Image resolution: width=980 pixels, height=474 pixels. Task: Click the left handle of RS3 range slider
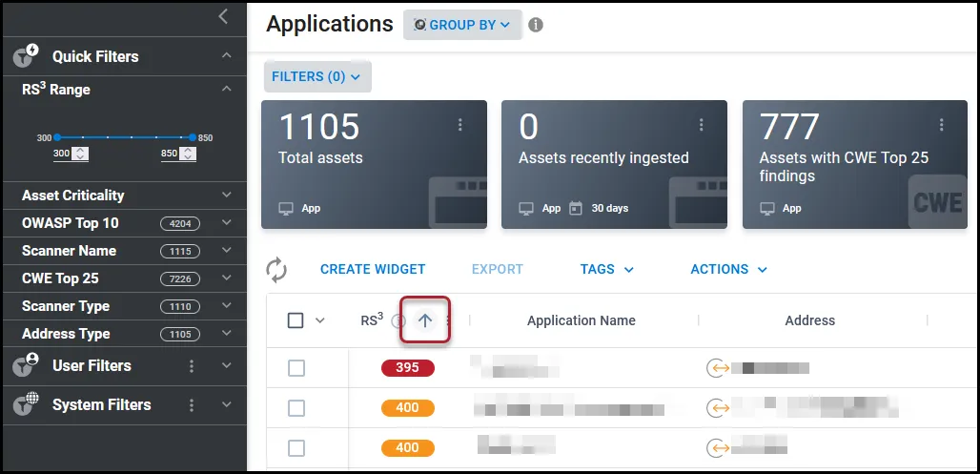pyautogui.click(x=57, y=137)
